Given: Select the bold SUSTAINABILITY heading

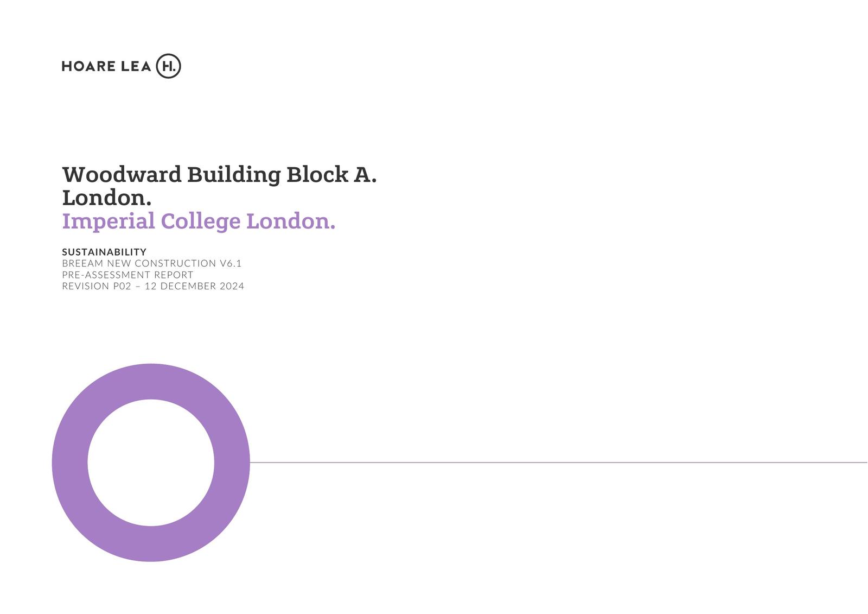Looking at the screenshot, I should [104, 252].
